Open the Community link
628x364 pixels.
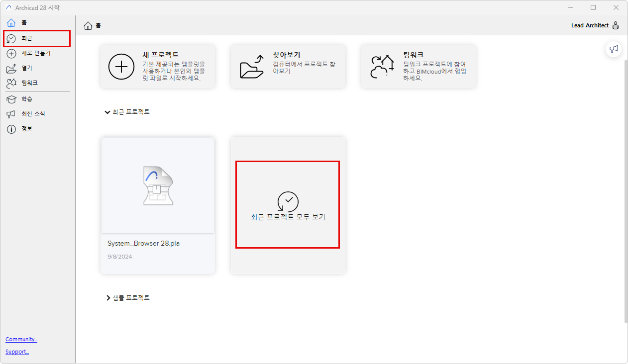pyautogui.click(x=21, y=339)
